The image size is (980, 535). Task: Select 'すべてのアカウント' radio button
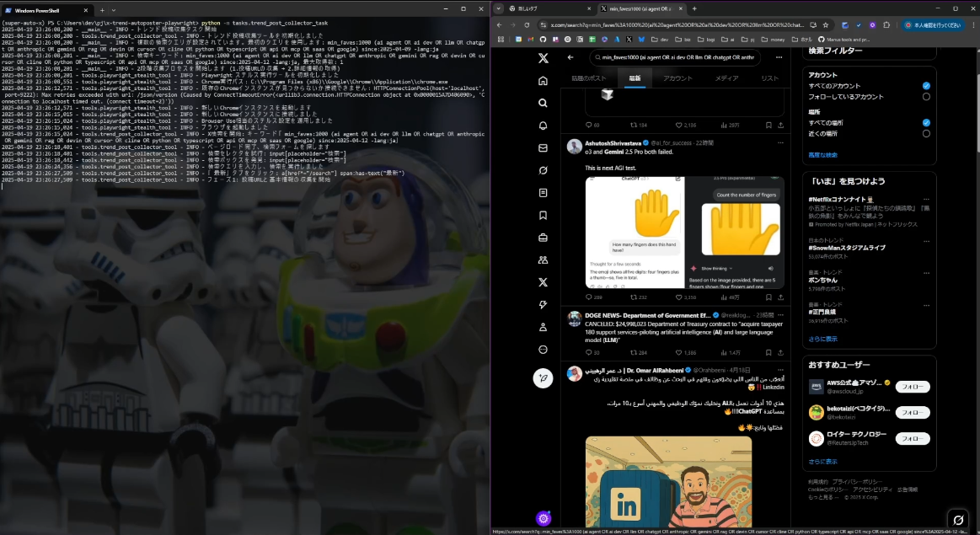[926, 86]
